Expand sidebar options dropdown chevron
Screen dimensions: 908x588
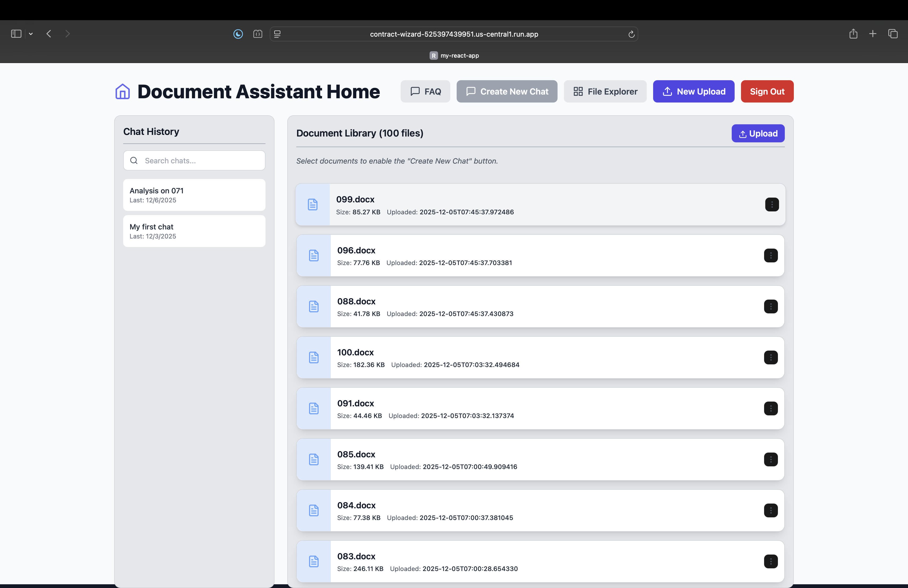point(31,34)
